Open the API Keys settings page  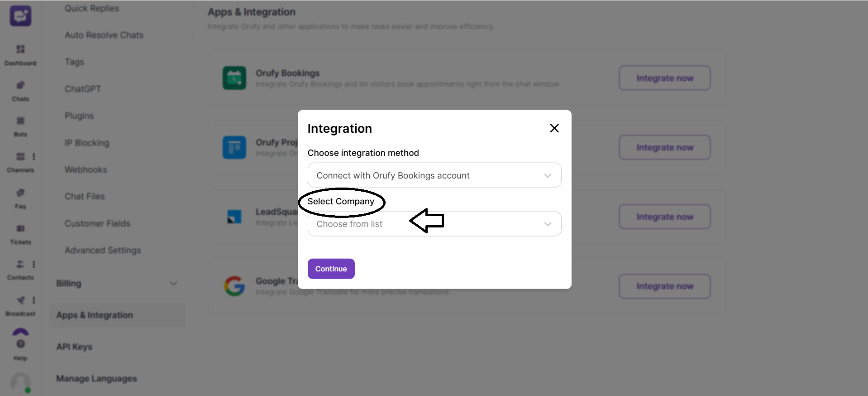pos(74,347)
